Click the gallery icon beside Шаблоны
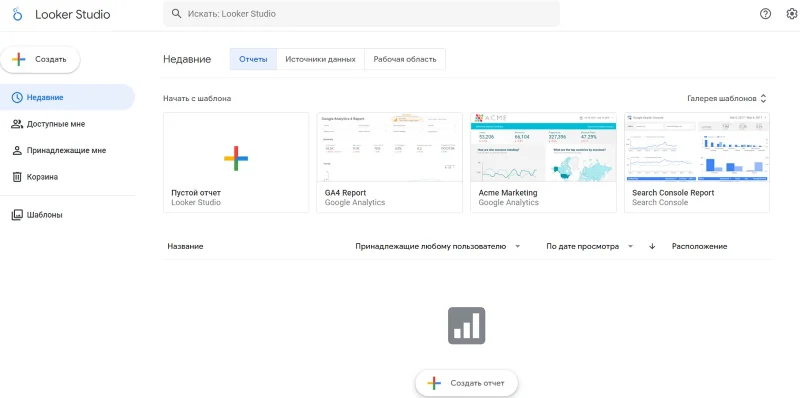This screenshot has width=800, height=398. click(x=17, y=215)
